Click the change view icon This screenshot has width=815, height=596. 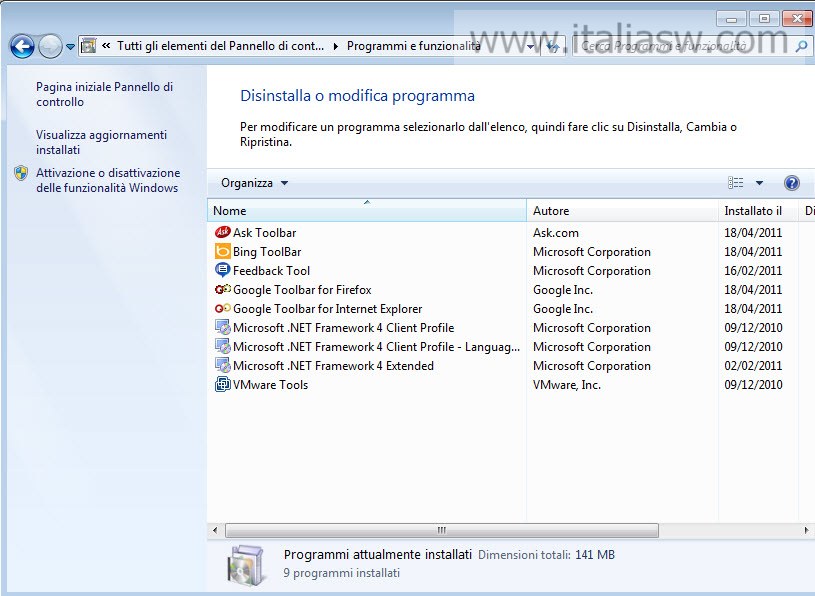point(735,182)
